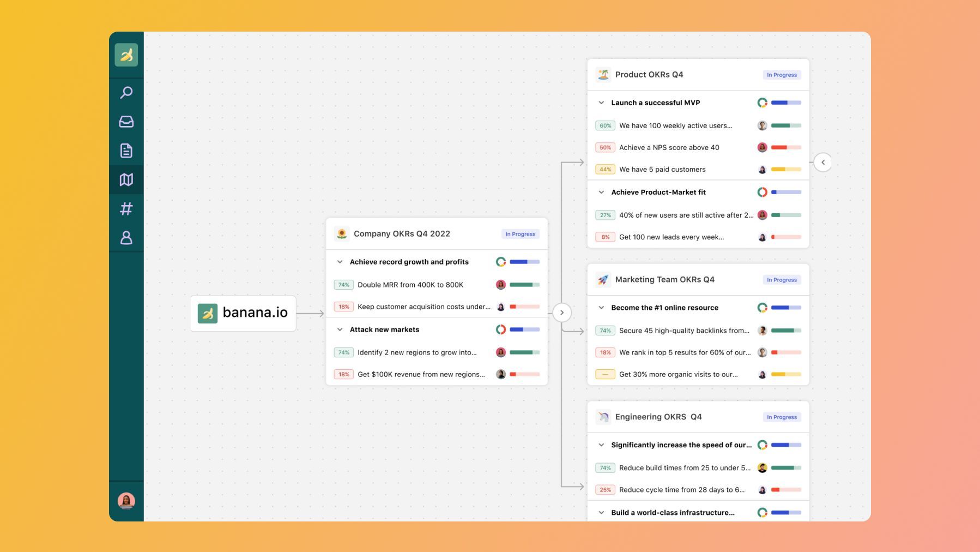This screenshot has height=552, width=980.
Task: Click owner avatar for Double MRR key result
Action: tap(501, 285)
